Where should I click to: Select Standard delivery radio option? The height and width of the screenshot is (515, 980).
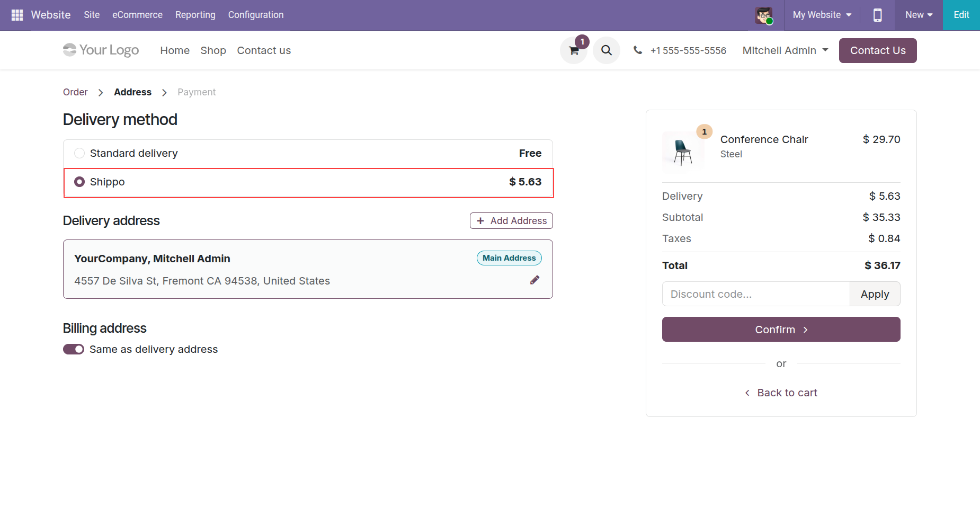(79, 153)
